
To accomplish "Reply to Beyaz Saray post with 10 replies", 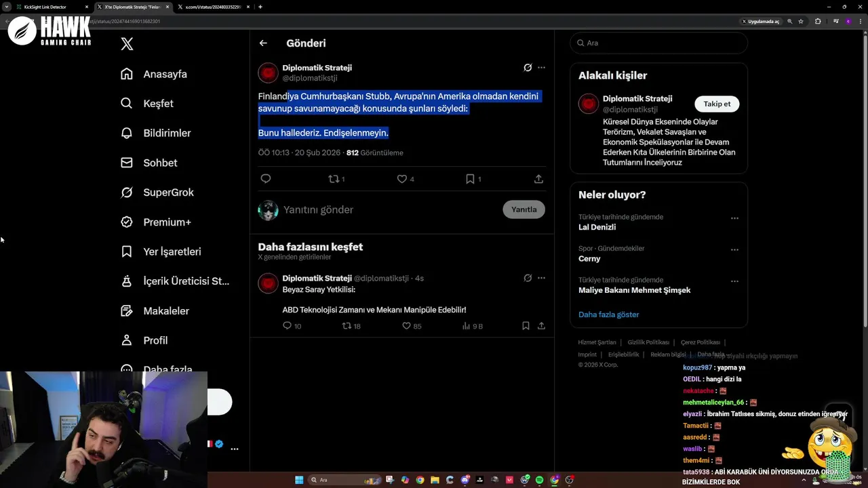I will click(x=292, y=326).
